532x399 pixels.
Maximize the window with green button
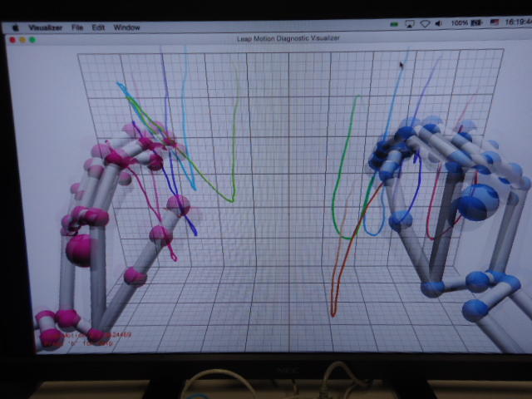click(x=32, y=40)
